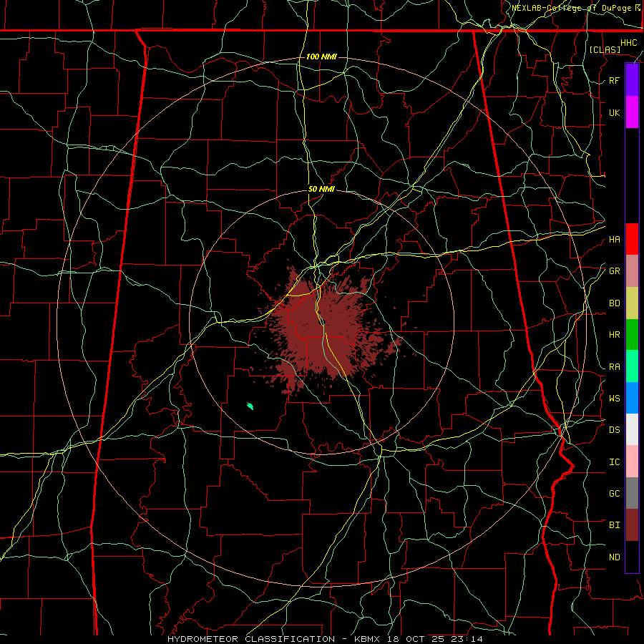The width and height of the screenshot is (644, 644).
Task: Click the NEXLAB-College of DuPage credit text
Action: point(571,8)
